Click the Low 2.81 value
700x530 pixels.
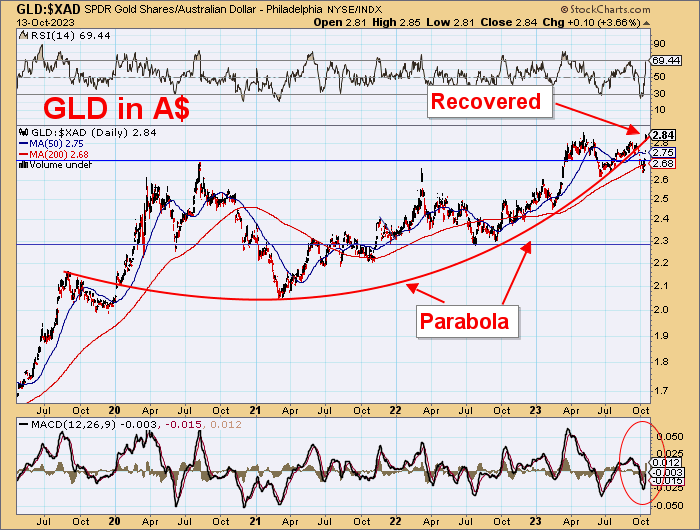pyautogui.click(x=450, y=22)
